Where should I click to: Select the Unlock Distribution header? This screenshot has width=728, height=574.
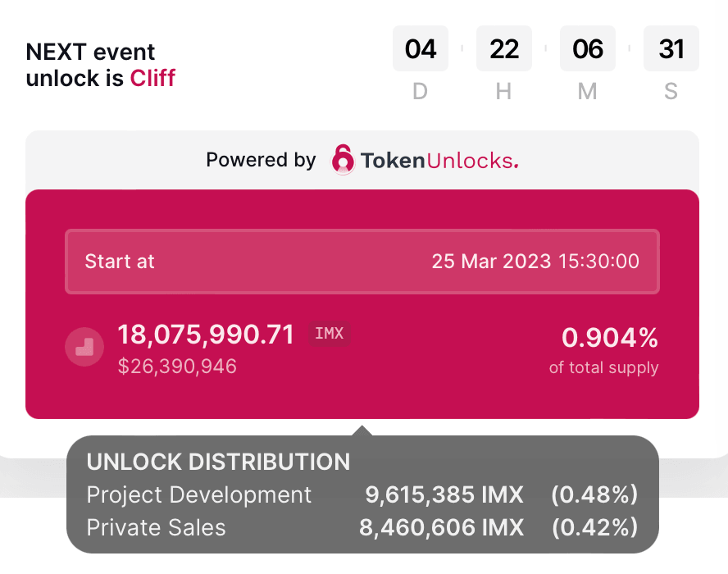(218, 462)
